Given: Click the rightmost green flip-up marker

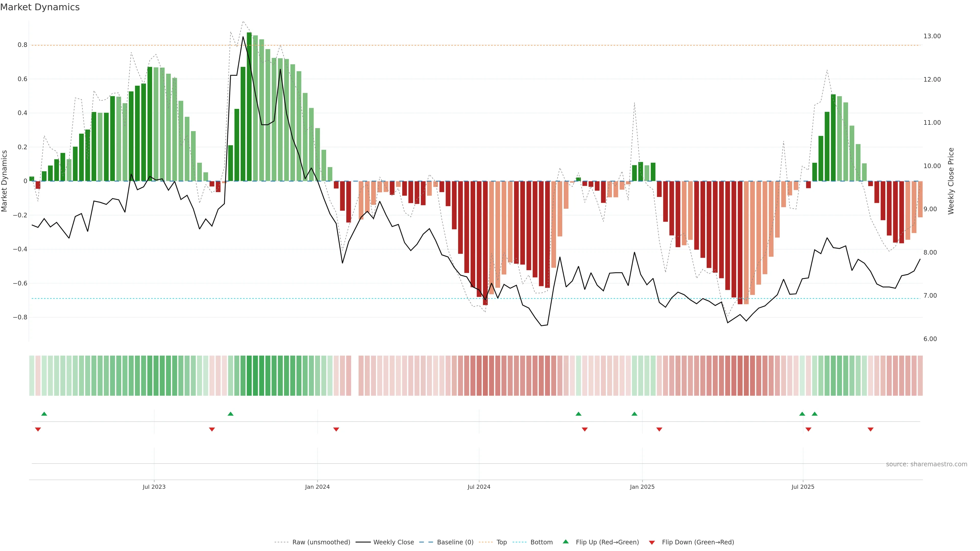Looking at the screenshot, I should click(x=815, y=414).
